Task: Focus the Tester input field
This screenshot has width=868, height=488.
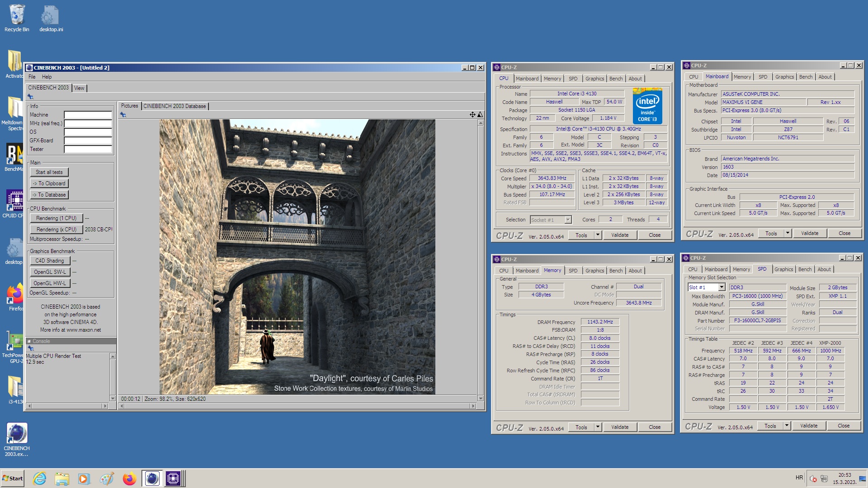Action: pos(88,149)
